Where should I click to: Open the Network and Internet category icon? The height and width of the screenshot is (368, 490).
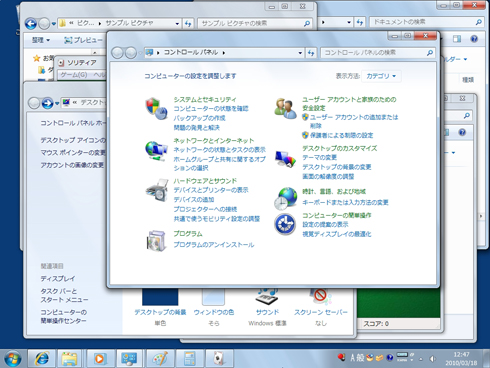click(x=156, y=151)
